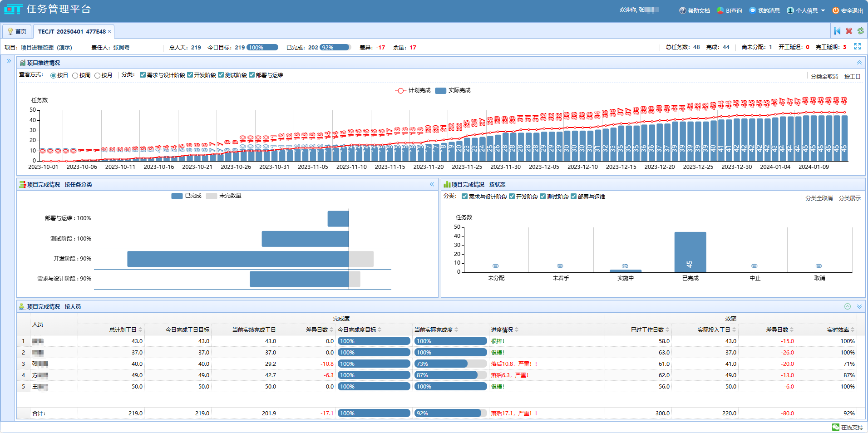Click the jump-to-first tab icon
The height and width of the screenshot is (433, 868).
(x=837, y=31)
